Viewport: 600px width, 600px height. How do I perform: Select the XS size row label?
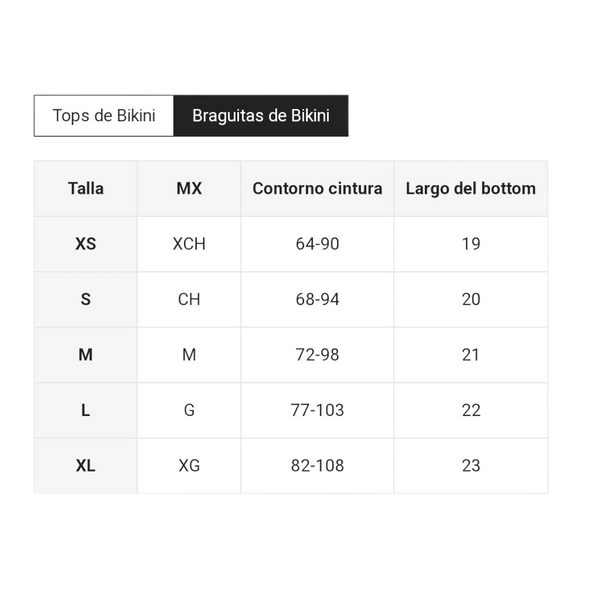(86, 244)
